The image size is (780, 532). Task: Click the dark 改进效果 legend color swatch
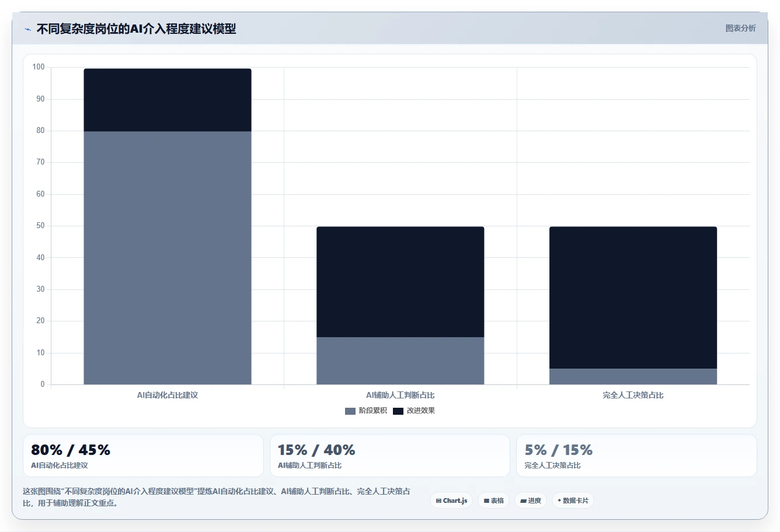coord(398,411)
